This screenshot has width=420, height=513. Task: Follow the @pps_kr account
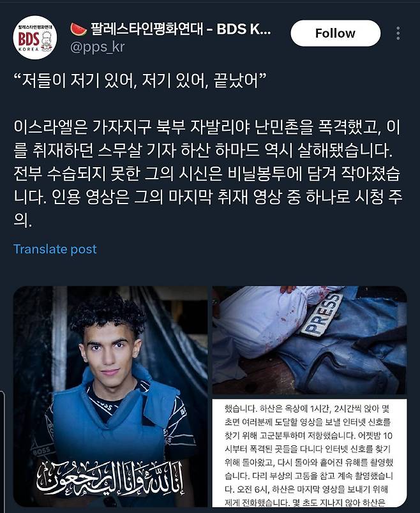coord(336,33)
